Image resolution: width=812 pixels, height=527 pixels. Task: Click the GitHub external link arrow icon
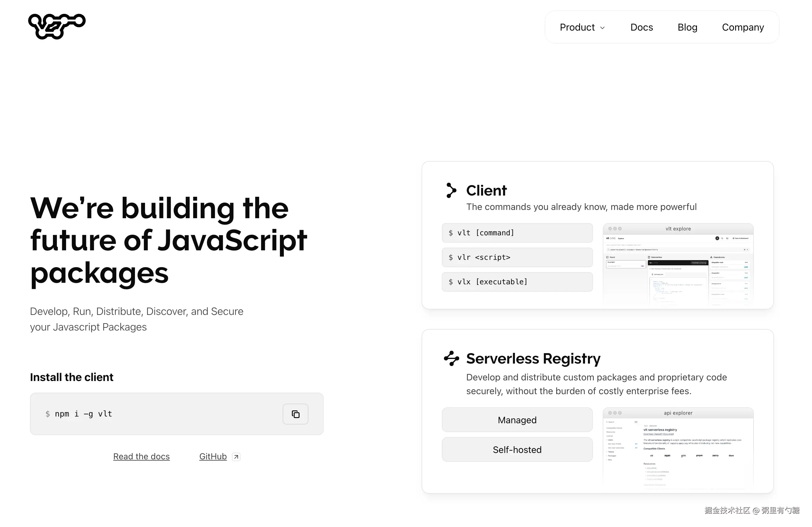[236, 457]
